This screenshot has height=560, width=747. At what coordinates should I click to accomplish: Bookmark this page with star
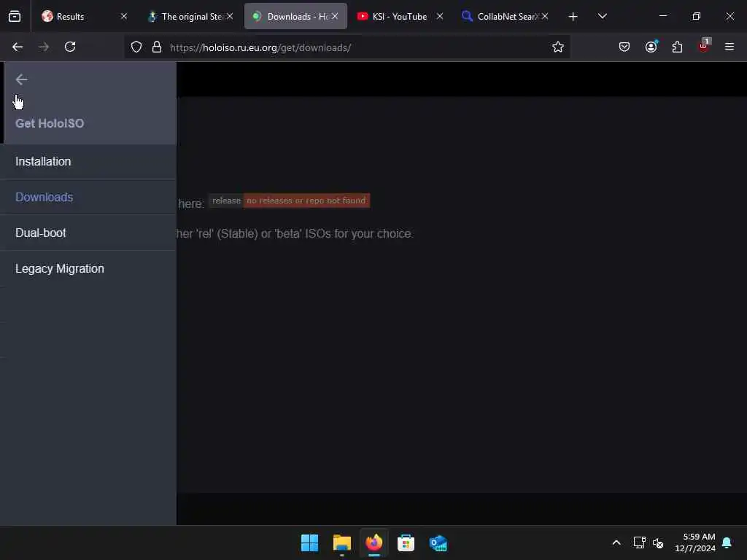pyautogui.click(x=558, y=47)
